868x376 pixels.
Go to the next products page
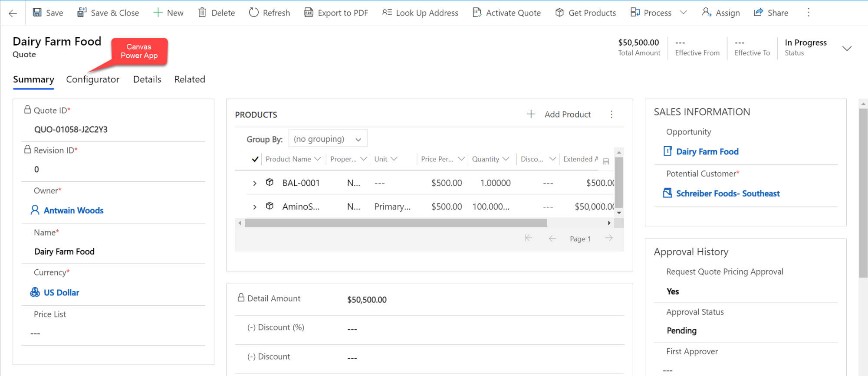(x=609, y=238)
